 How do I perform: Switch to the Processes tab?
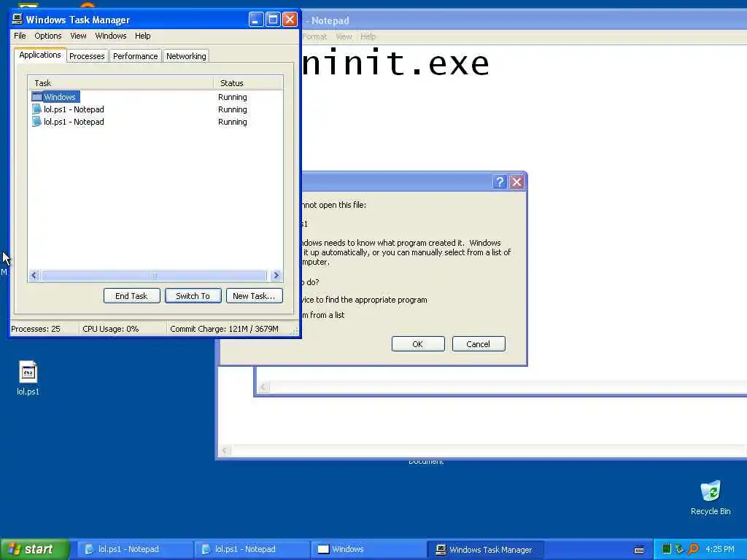pyautogui.click(x=87, y=56)
